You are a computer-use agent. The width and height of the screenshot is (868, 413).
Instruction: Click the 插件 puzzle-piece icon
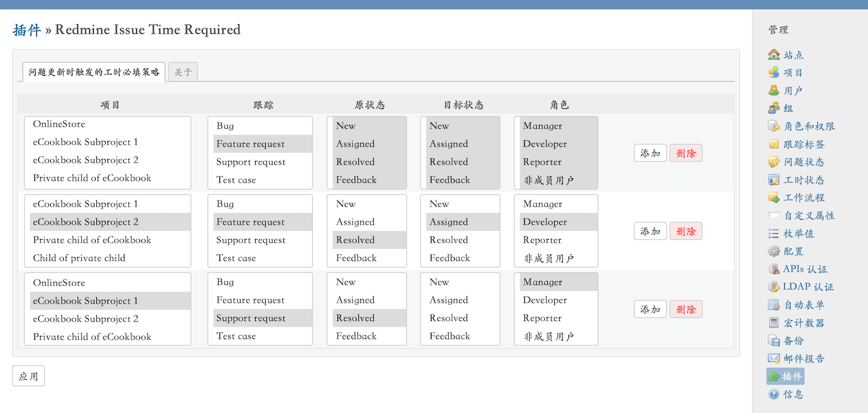[x=774, y=376]
